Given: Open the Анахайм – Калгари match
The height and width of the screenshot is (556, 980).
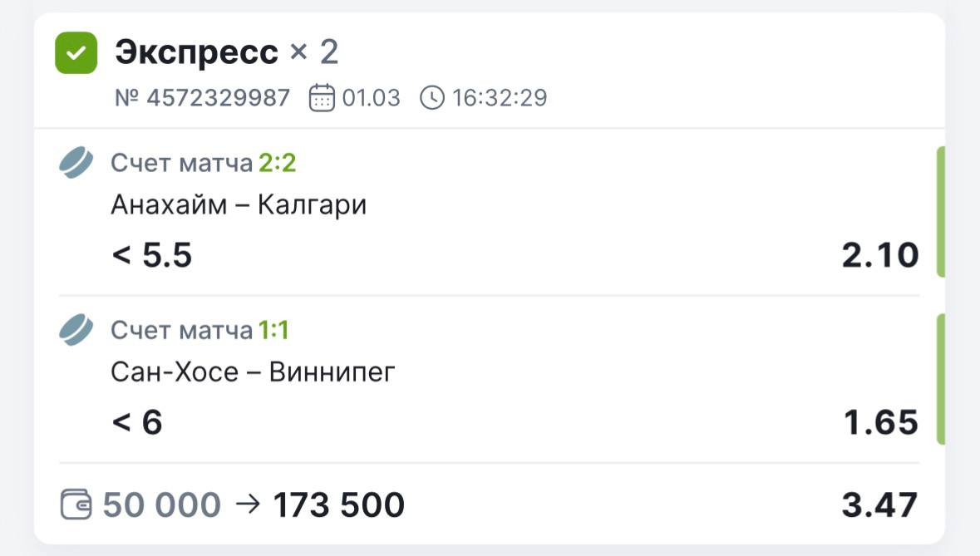Looking at the screenshot, I should point(239,204).
